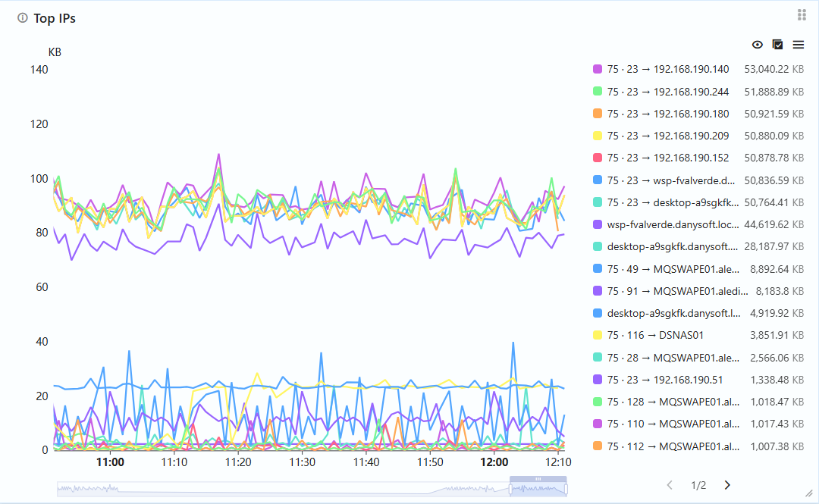Click the left handle of the time range slider
Screen dimensions: 819x504
coord(511,490)
